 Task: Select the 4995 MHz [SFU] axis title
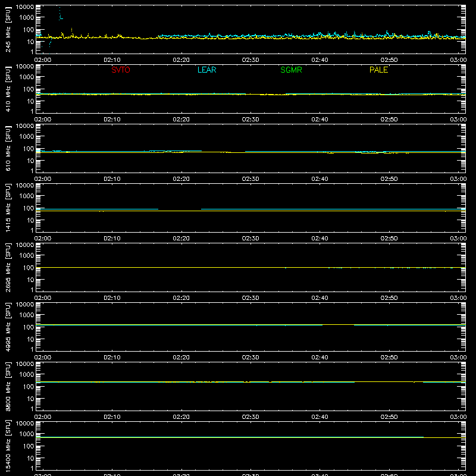tap(8, 327)
